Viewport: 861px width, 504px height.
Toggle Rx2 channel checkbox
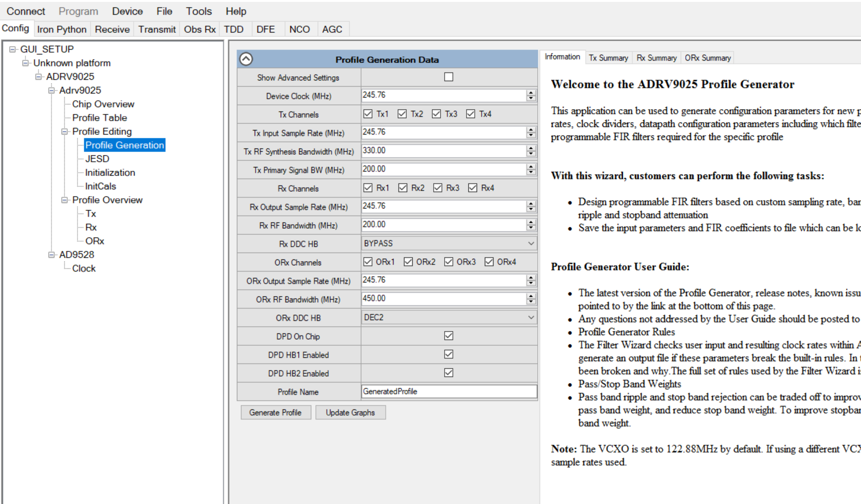[x=403, y=188]
